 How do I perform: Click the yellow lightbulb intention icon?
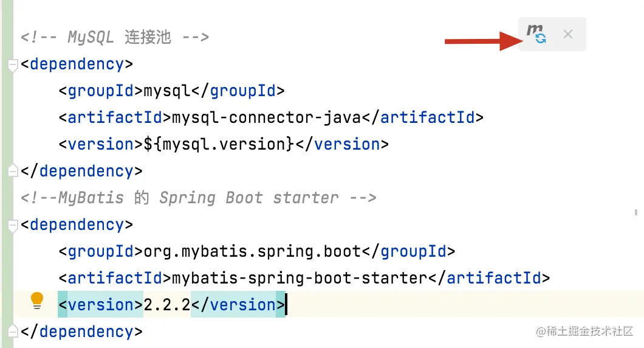[x=37, y=301]
